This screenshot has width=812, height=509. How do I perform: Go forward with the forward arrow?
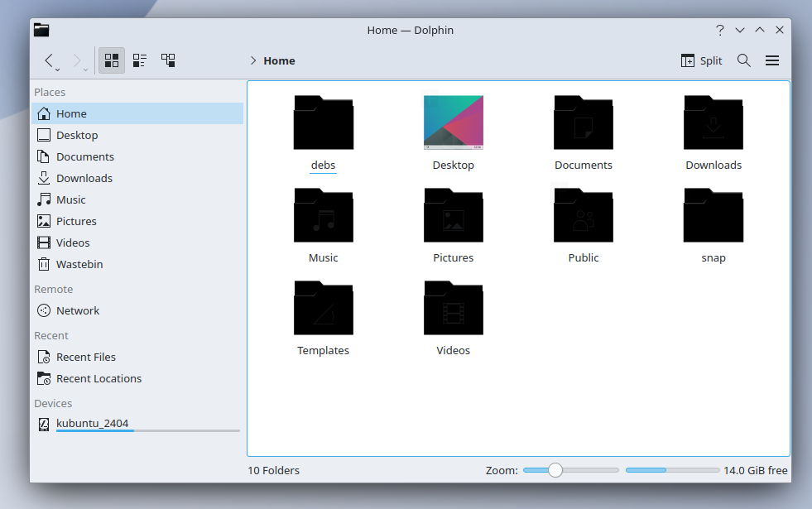[77, 60]
